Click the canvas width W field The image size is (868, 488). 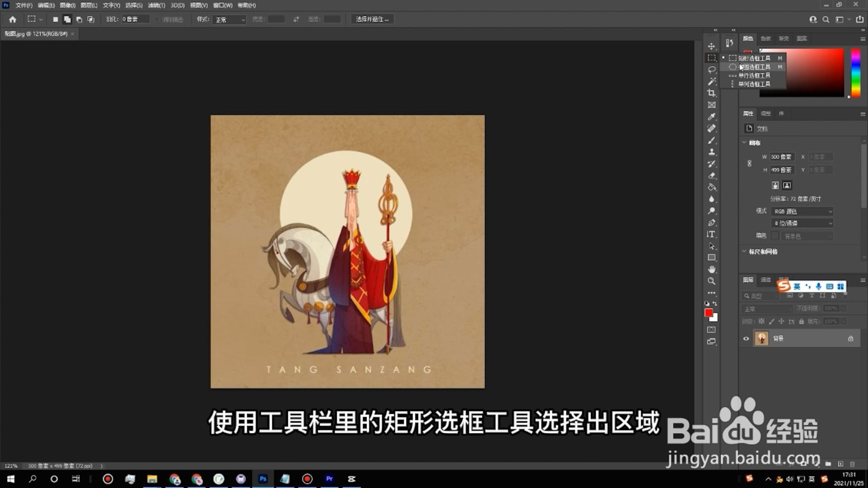(782, 157)
